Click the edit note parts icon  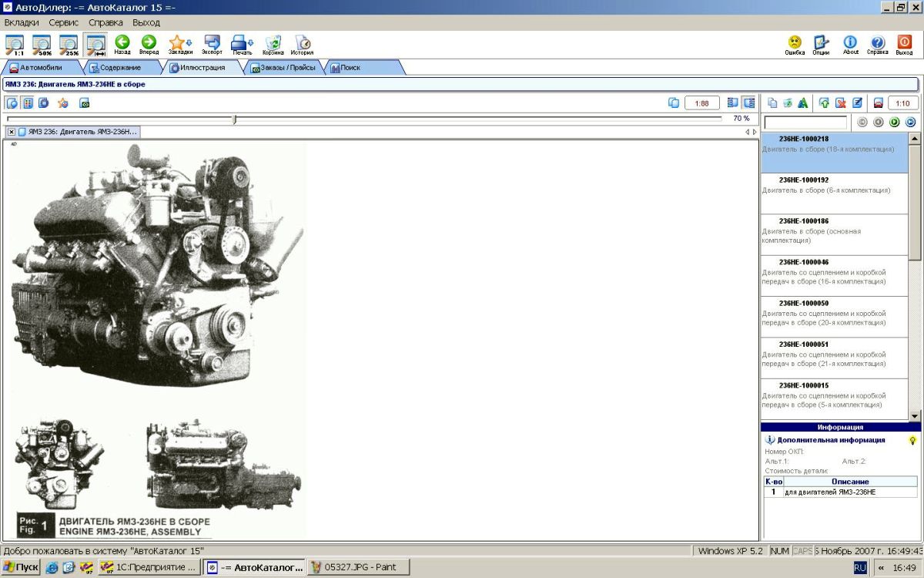856,102
